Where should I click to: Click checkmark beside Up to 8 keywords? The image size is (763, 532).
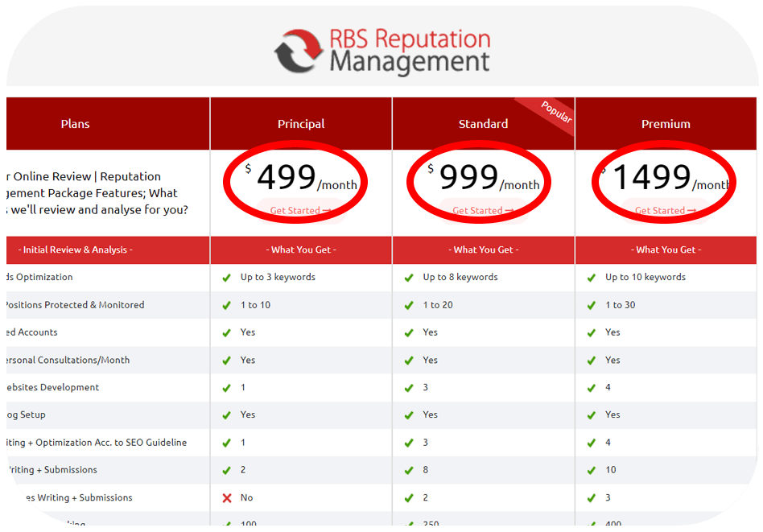pyautogui.click(x=409, y=278)
